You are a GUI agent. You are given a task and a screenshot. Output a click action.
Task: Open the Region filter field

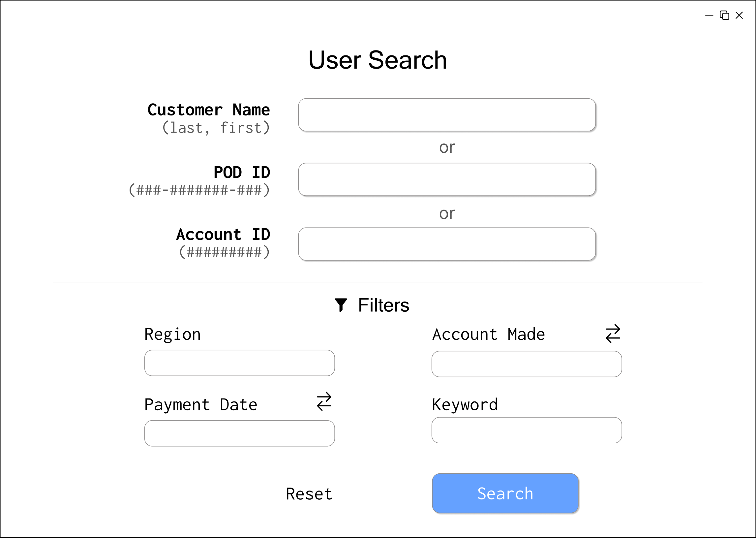click(x=239, y=363)
